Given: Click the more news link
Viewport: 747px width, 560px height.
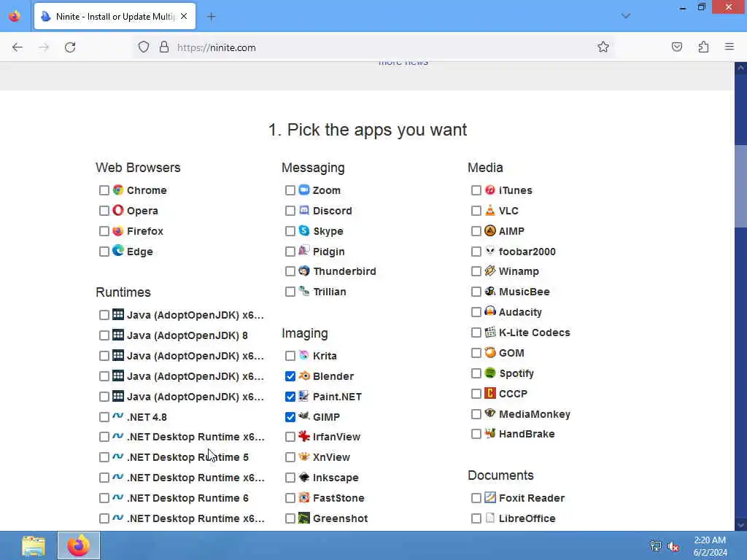Looking at the screenshot, I should coord(403,63).
